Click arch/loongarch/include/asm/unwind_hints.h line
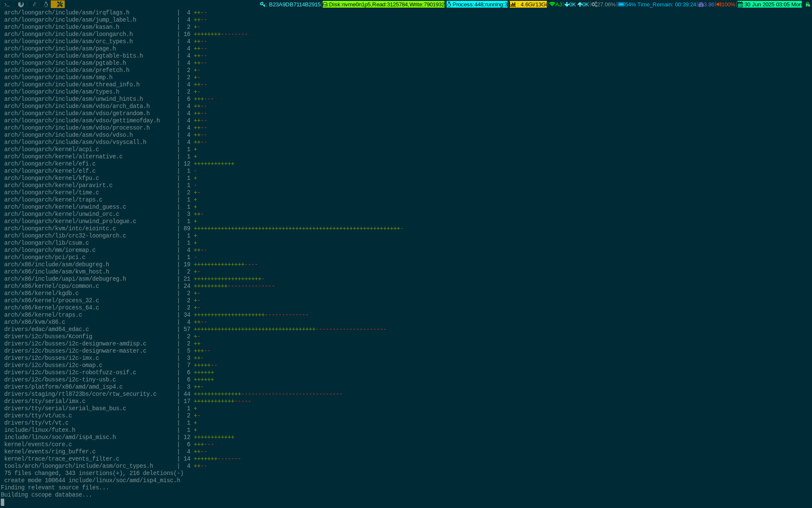This screenshot has height=508, width=812. 109,99
